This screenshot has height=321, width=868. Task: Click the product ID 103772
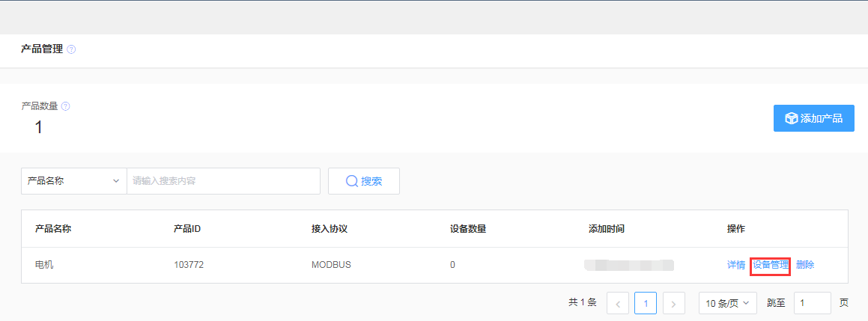(x=189, y=265)
